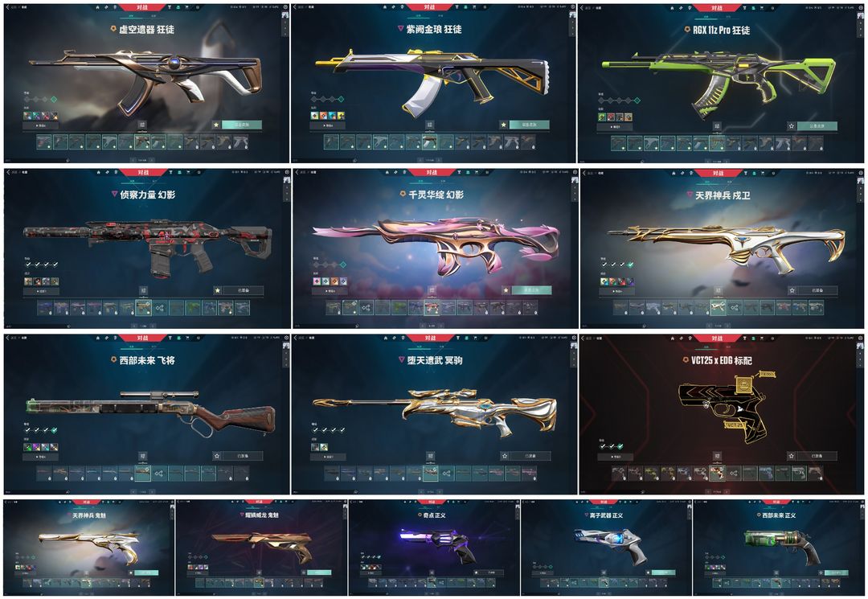868x599 pixels.
Task: Open the 奇点 正义 revolver screenshot
Action: (433, 547)
